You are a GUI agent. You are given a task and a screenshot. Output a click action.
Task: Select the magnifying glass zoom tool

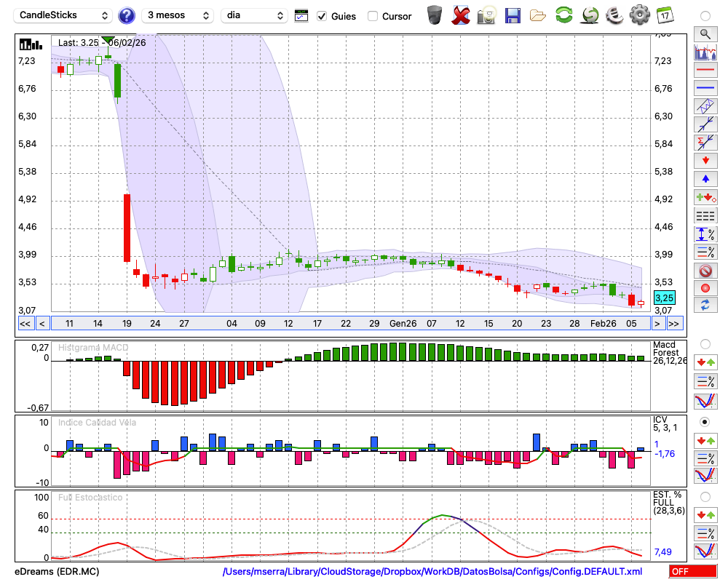(x=705, y=34)
